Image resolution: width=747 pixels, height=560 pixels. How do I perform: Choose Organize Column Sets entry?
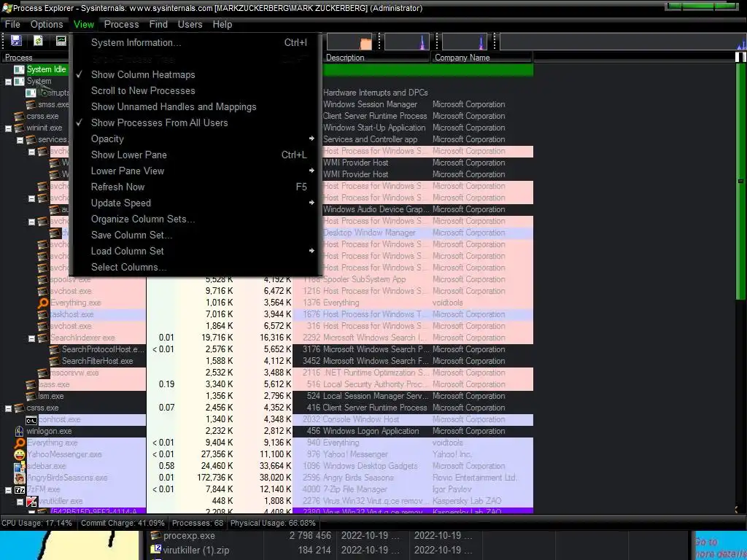[x=194, y=219]
